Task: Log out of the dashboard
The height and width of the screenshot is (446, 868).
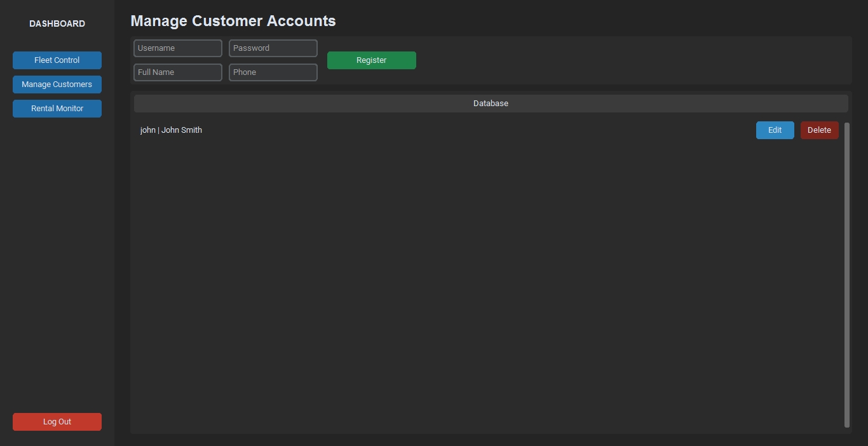Action: click(x=57, y=422)
